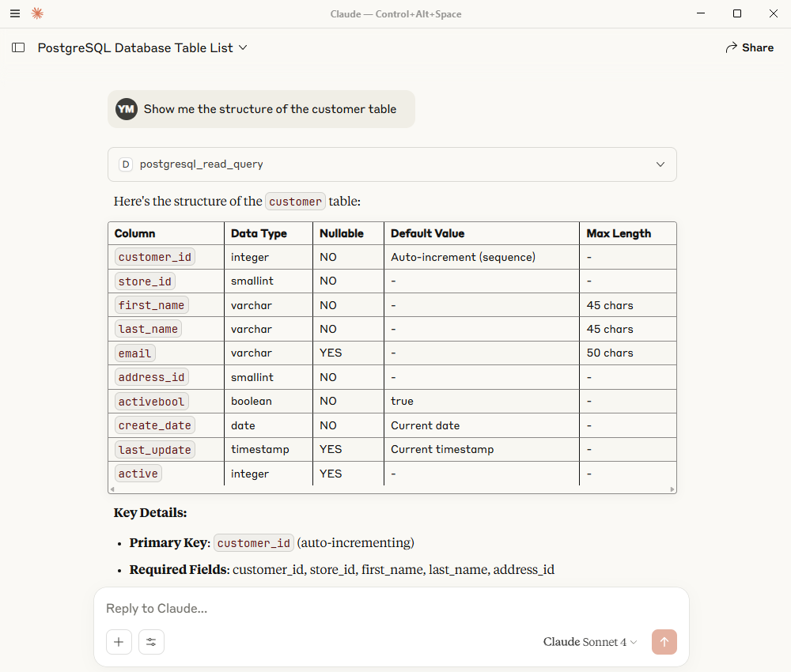
Task: Click the table's left scroll arrow
Action: [112, 489]
